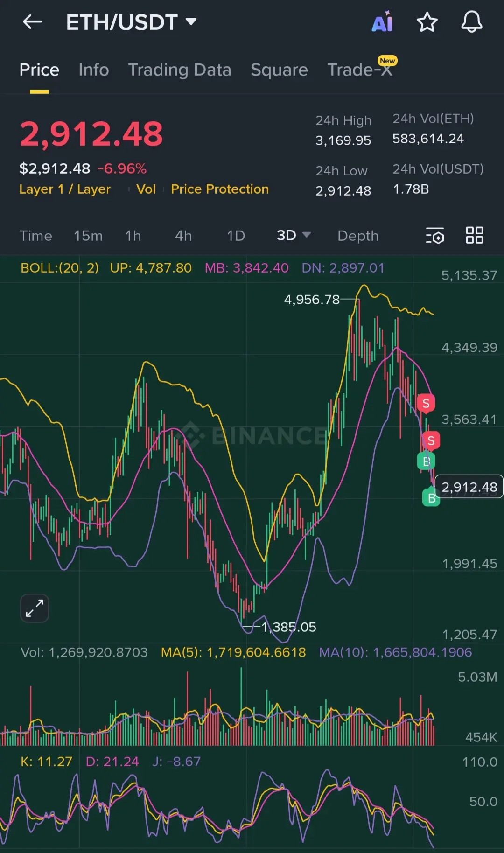The image size is (504, 853).
Task: Expand chart to fullscreen
Action: click(35, 608)
